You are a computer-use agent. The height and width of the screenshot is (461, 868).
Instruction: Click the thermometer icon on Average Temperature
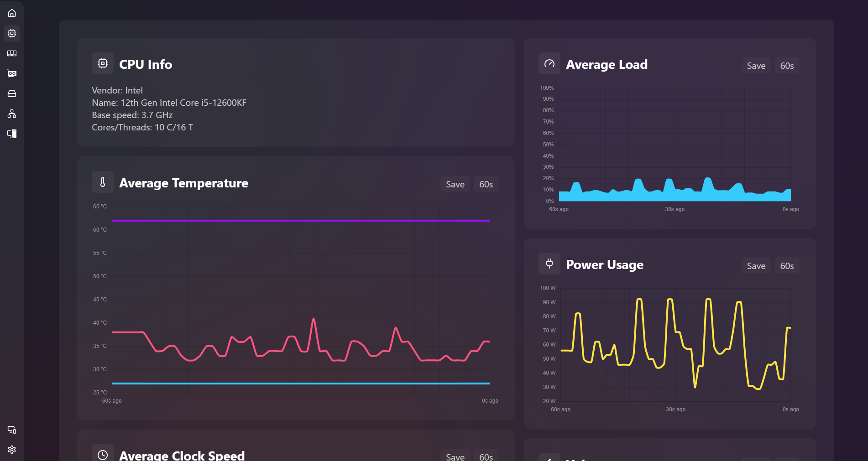tap(102, 182)
